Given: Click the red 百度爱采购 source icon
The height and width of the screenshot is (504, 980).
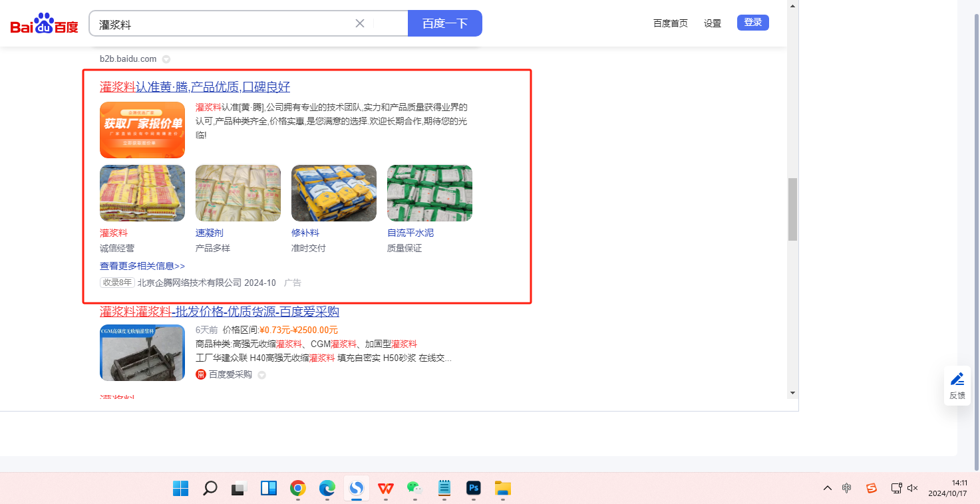Looking at the screenshot, I should click(201, 375).
